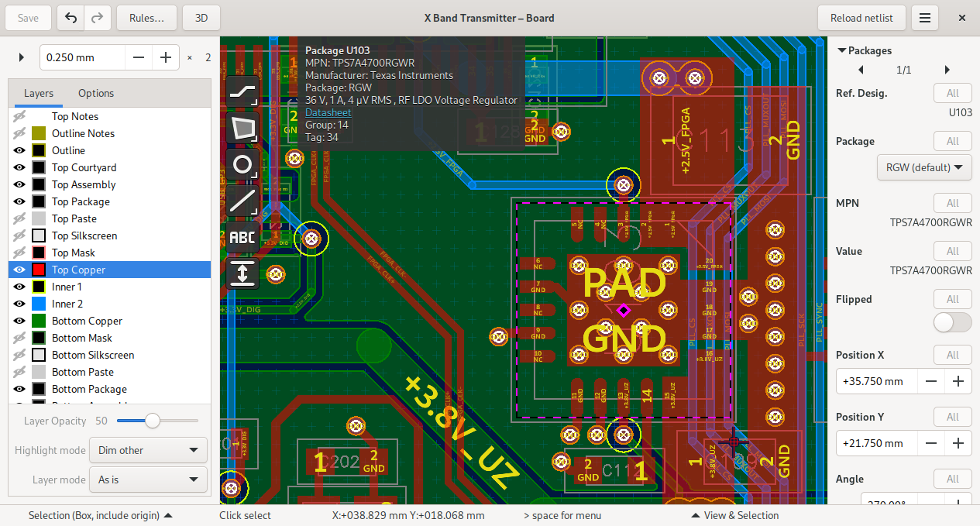Select the route track tool icon
The image size is (980, 526).
tap(242, 93)
